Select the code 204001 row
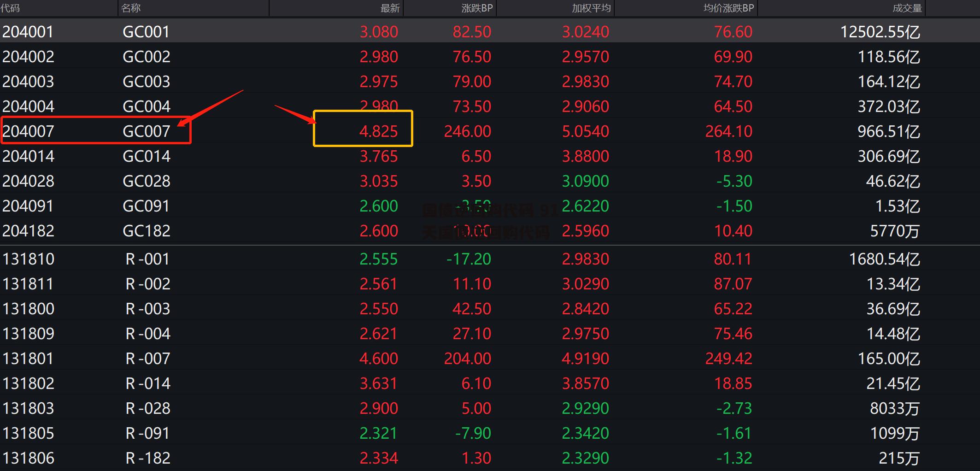Screen dimensions: 980x471 490,32
